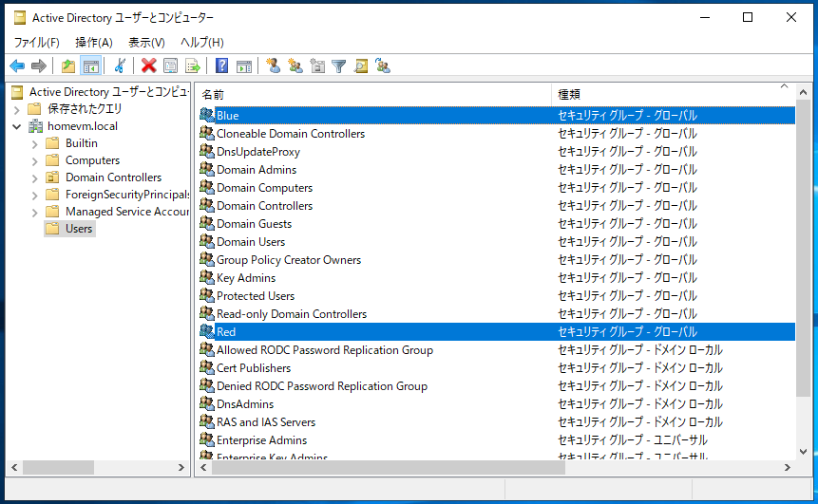Image resolution: width=818 pixels, height=504 pixels.
Task: Sort by the 名前 column header
Action: point(374,94)
